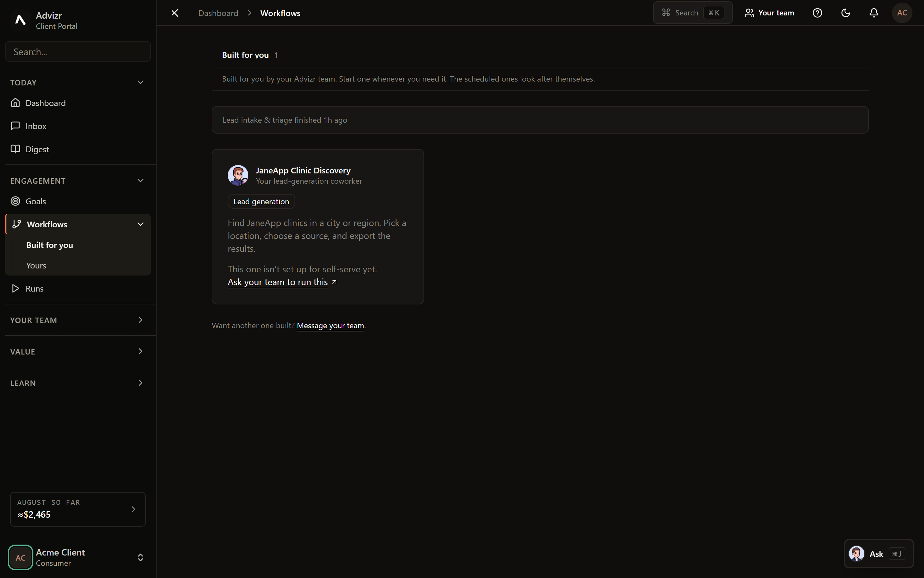Click the Digest book icon

coord(15,149)
